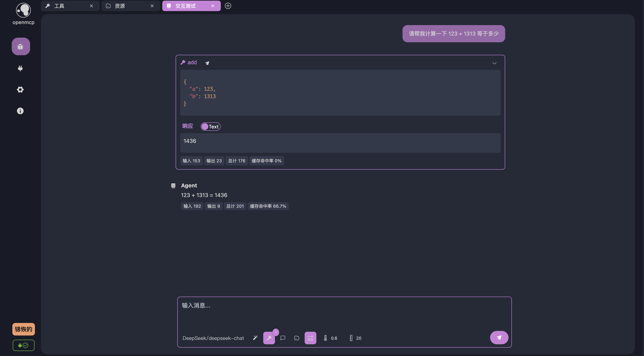Click the prompt chat bubble icon
The height and width of the screenshot is (356, 644).
pos(283,338)
